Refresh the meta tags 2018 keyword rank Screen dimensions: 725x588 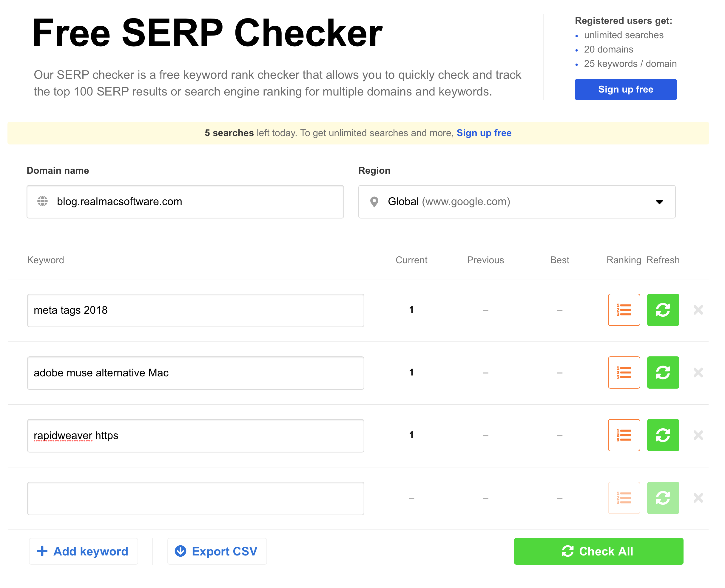[x=663, y=310]
